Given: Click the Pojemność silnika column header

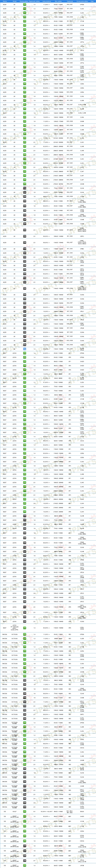Looking at the screenshot, I should [x=34, y=1].
